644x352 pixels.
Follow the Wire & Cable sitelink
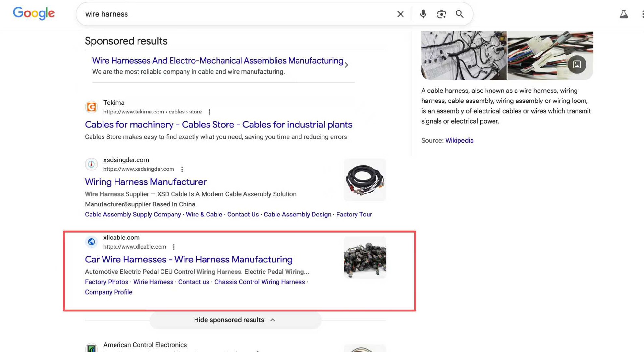click(204, 214)
